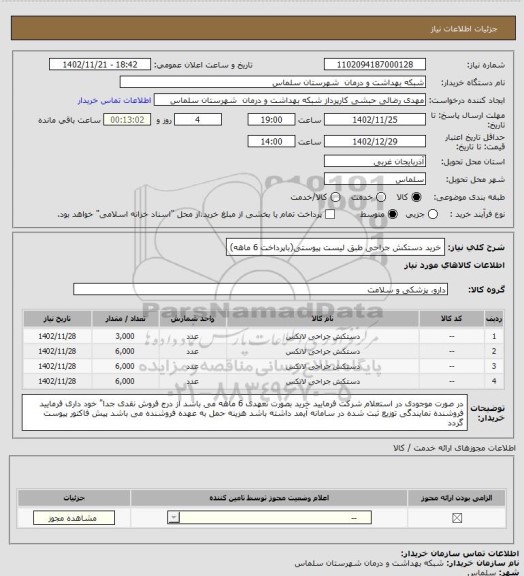Click the remaining days field showing 4
The height and width of the screenshot is (576, 524).
coord(198,120)
